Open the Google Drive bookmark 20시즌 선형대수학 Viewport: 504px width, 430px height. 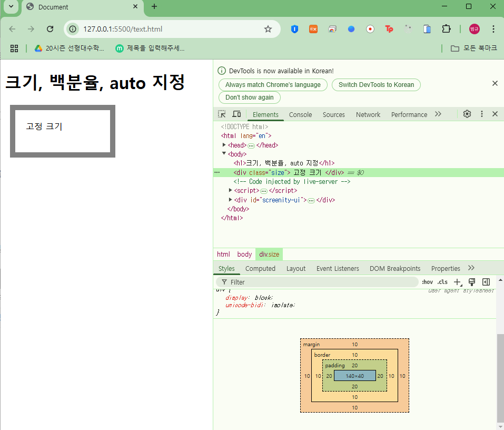tap(69, 48)
